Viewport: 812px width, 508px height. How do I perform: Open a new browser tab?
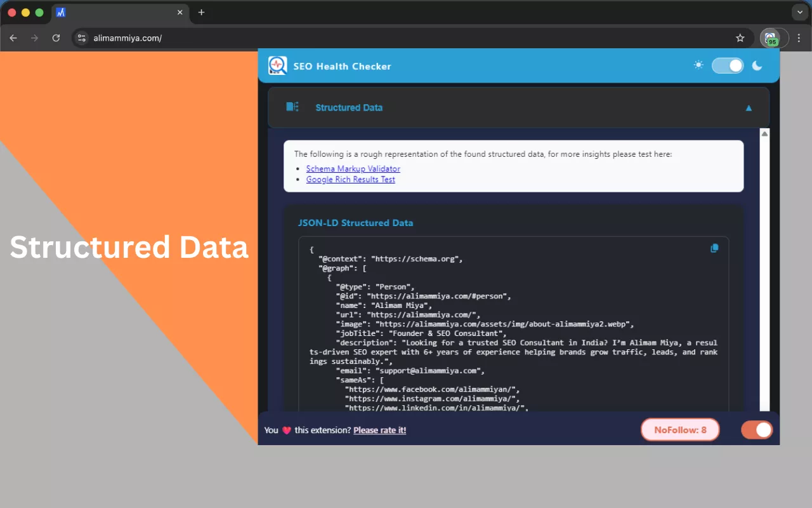coord(201,12)
